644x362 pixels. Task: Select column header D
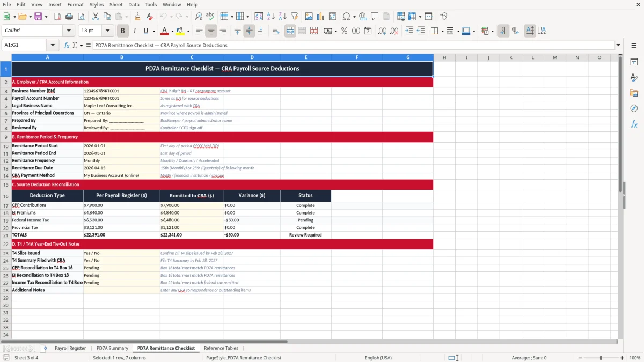pyautogui.click(x=252, y=57)
